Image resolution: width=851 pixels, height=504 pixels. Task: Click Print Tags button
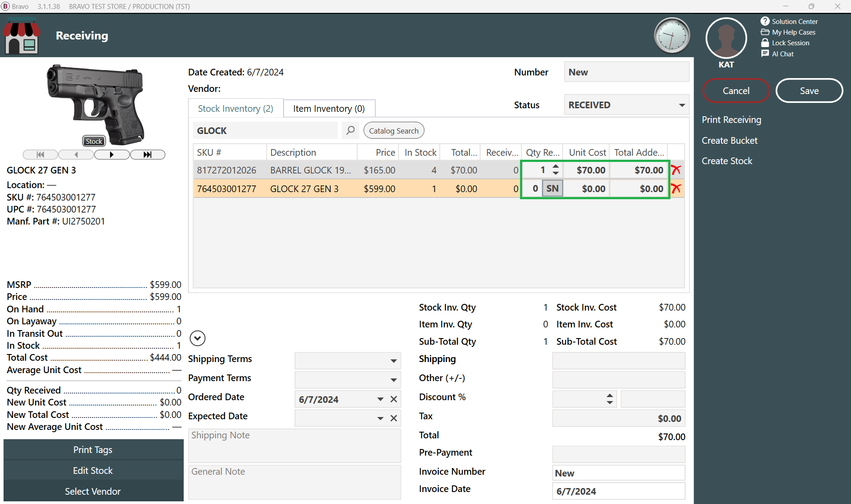point(93,450)
